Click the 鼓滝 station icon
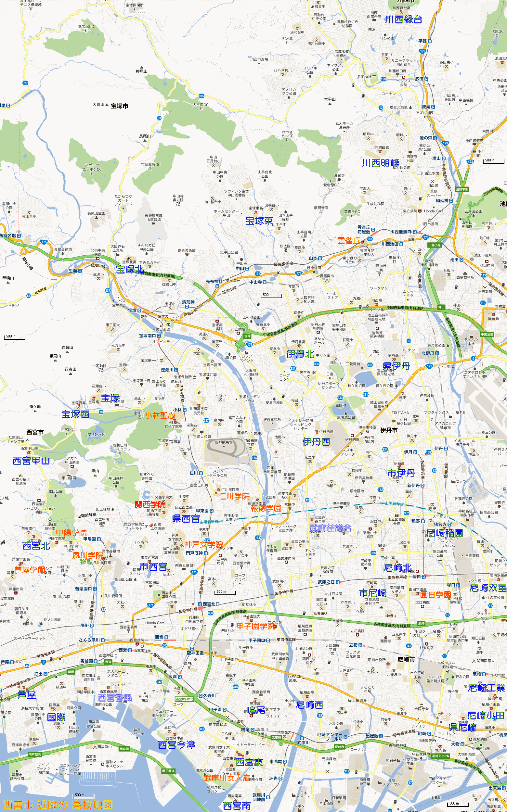Screen dimensions: 507x812 coord(433,107)
